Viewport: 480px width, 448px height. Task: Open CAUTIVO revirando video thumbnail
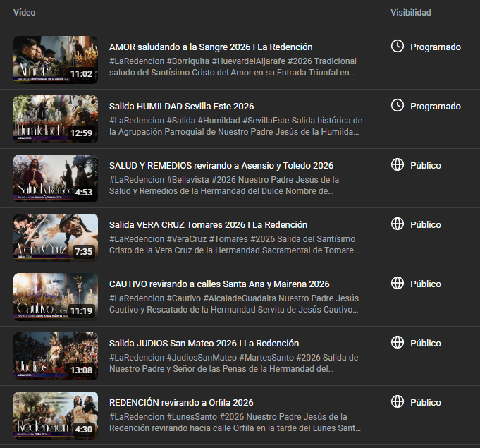tap(56, 296)
